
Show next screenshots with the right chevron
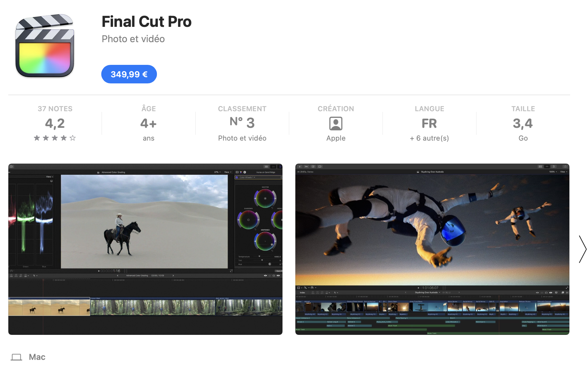pos(583,249)
